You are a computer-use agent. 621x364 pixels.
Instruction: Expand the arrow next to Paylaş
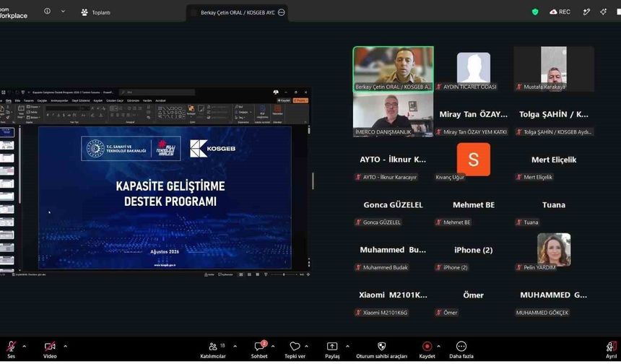point(347,347)
